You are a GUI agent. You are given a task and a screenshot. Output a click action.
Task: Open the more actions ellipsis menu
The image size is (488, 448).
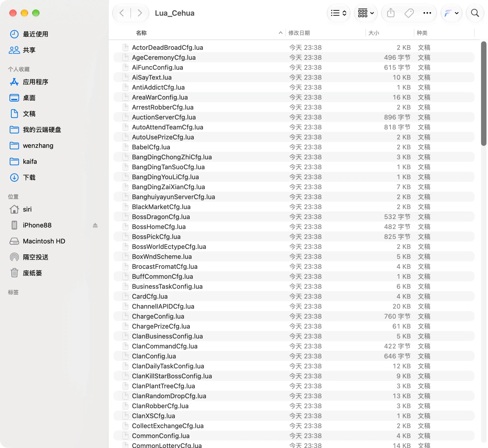pyautogui.click(x=427, y=13)
